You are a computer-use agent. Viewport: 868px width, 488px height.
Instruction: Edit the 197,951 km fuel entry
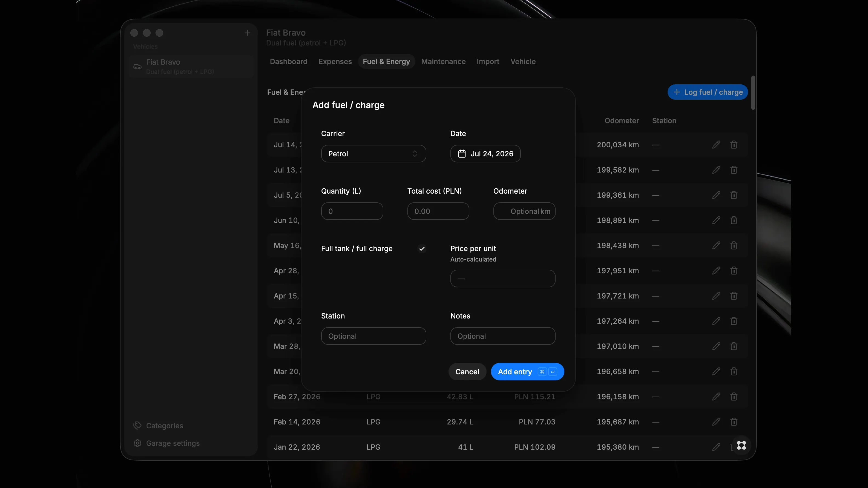[x=716, y=271]
